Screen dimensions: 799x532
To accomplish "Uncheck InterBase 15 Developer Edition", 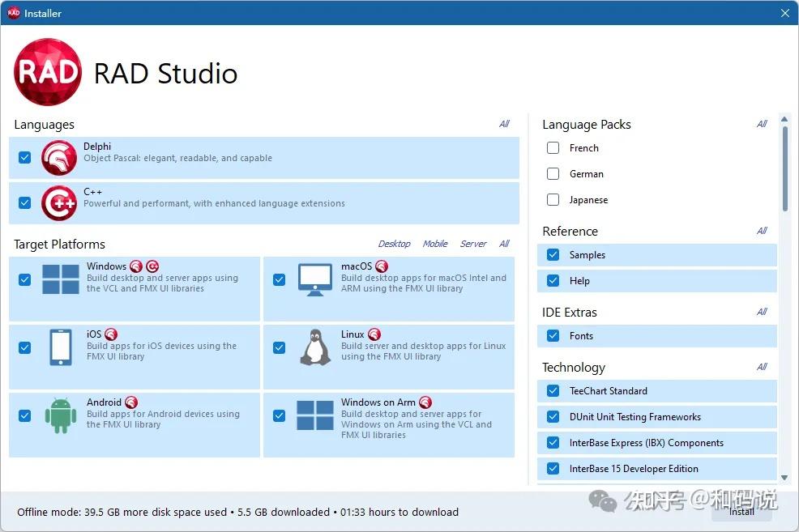I will (553, 468).
